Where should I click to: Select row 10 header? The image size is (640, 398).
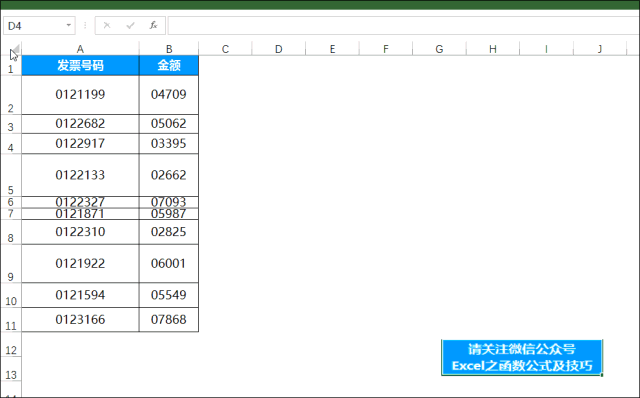(x=11, y=295)
